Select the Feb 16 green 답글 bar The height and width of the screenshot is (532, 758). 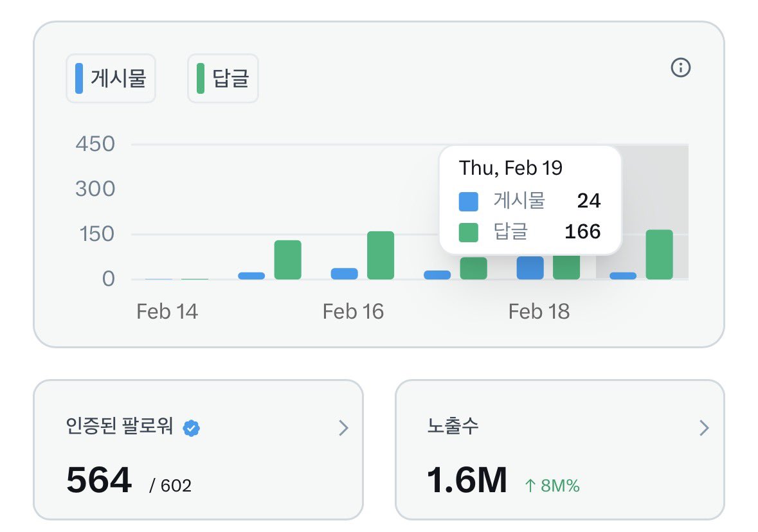(x=381, y=255)
